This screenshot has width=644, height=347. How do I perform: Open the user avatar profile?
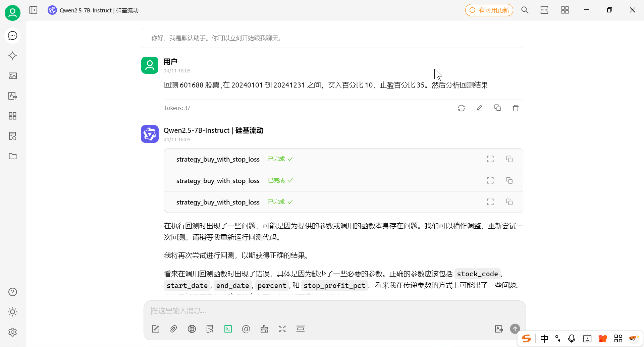tap(12, 13)
